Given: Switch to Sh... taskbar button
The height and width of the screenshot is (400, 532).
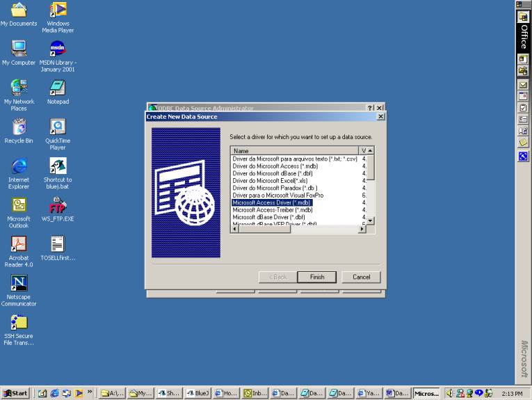Looking at the screenshot, I should click(x=170, y=393).
